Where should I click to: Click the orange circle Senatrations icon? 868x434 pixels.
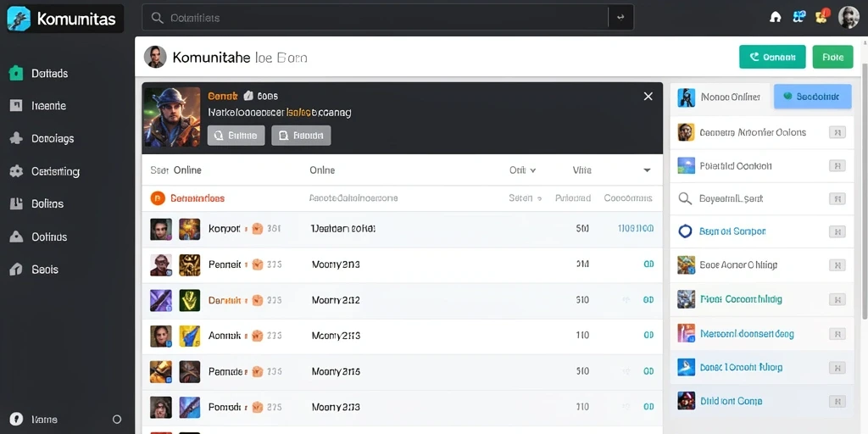[158, 198]
